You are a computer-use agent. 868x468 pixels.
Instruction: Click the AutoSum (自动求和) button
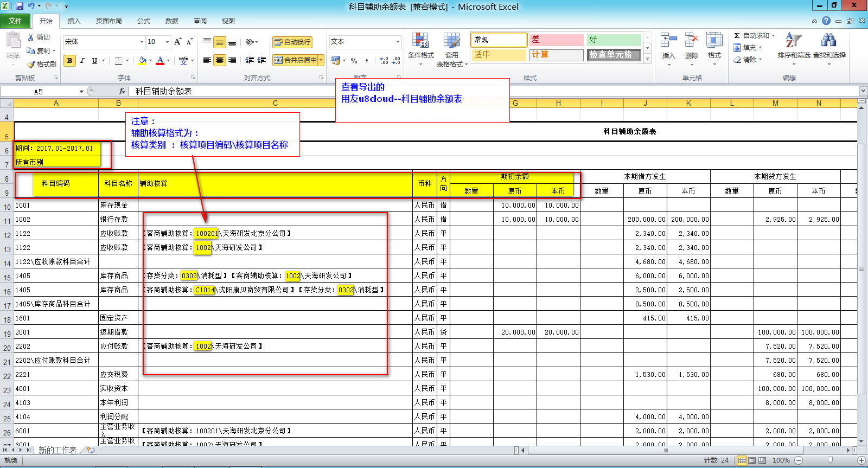752,36
